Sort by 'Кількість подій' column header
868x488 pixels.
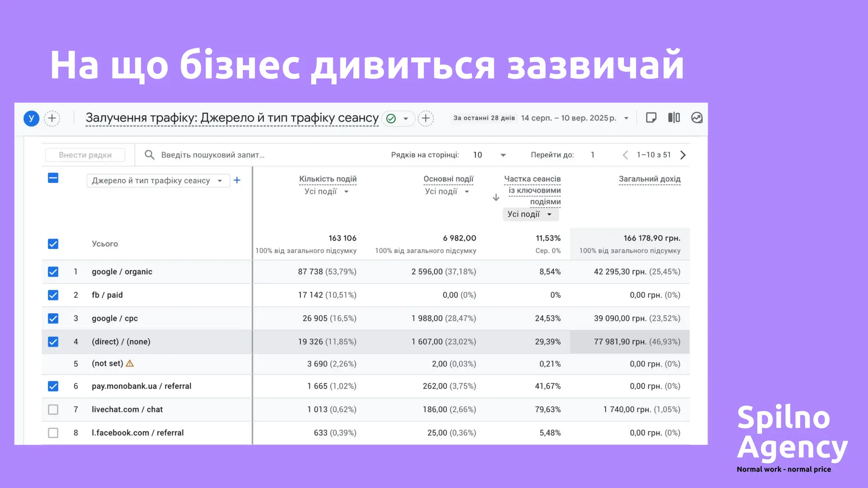coord(328,179)
